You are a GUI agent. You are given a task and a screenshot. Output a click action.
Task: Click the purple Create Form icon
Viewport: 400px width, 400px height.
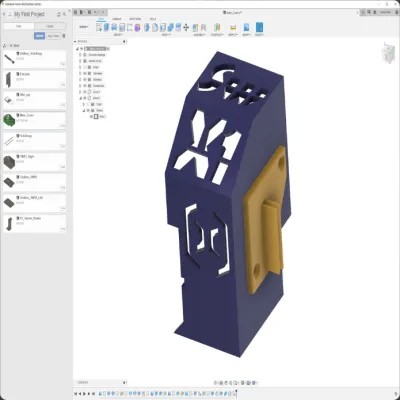coord(137,27)
